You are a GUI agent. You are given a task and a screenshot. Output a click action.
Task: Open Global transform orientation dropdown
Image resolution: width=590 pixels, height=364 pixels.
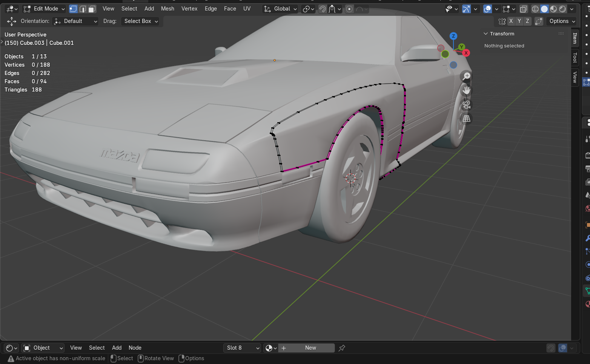coord(280,9)
